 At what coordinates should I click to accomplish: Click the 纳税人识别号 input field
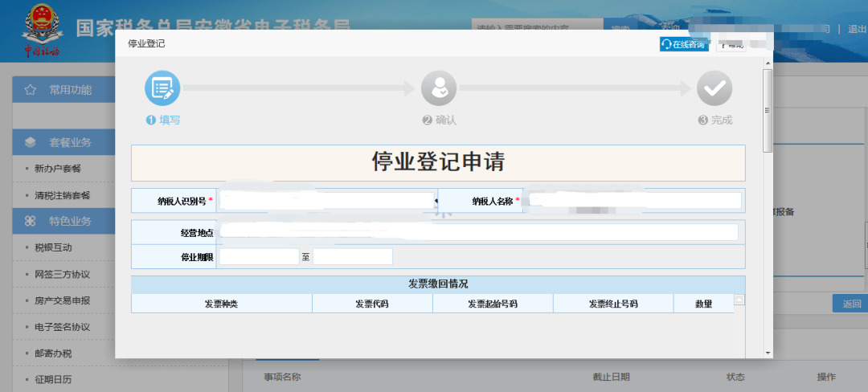click(x=325, y=201)
